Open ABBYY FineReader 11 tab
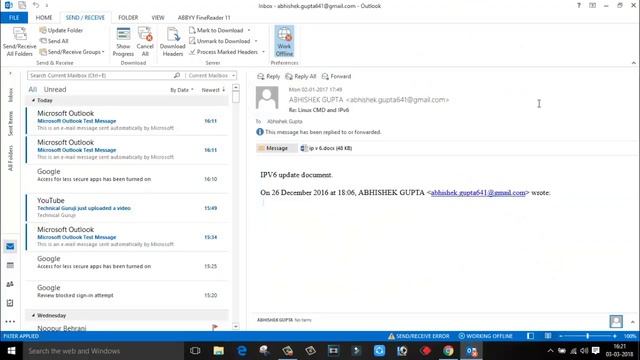This screenshot has width=640, height=360. point(204,18)
